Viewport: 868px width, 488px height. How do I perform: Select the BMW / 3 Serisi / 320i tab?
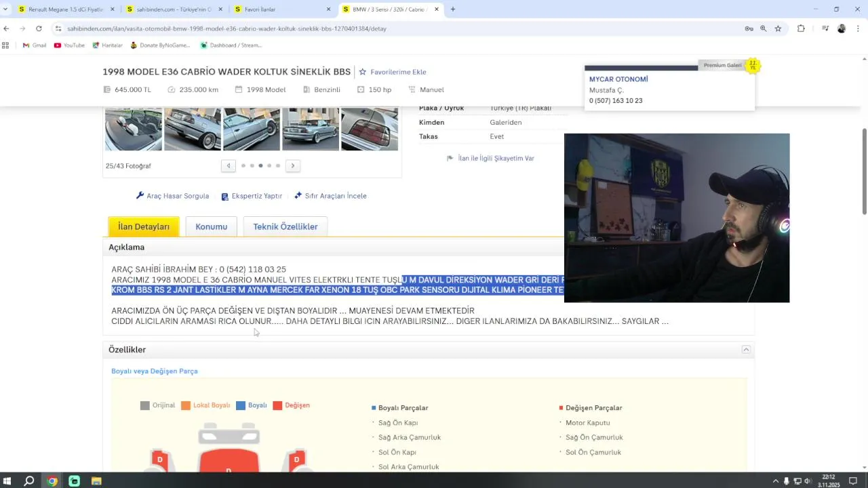tap(391, 9)
